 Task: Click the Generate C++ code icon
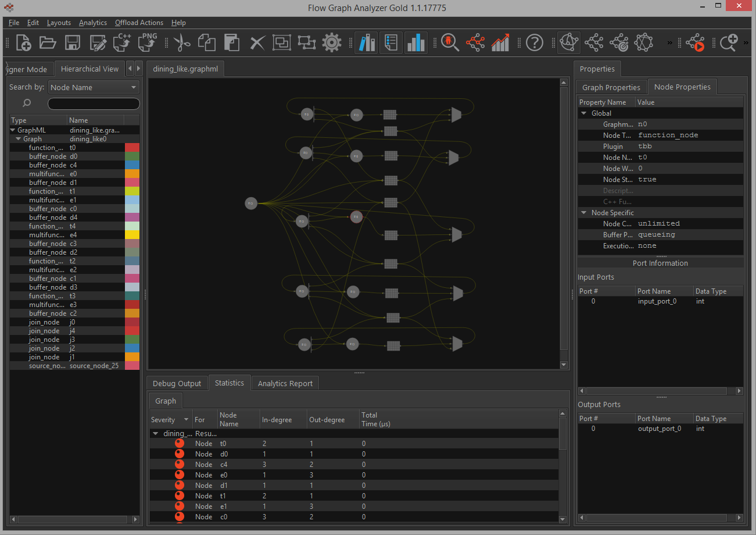click(123, 42)
